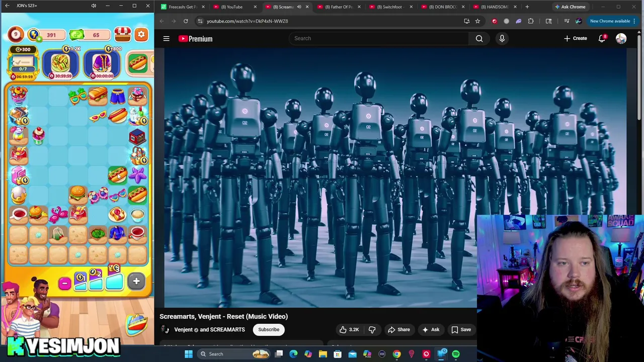Bookmark this page with the star
Viewport: 644px width, 362px height.
pos(477,21)
